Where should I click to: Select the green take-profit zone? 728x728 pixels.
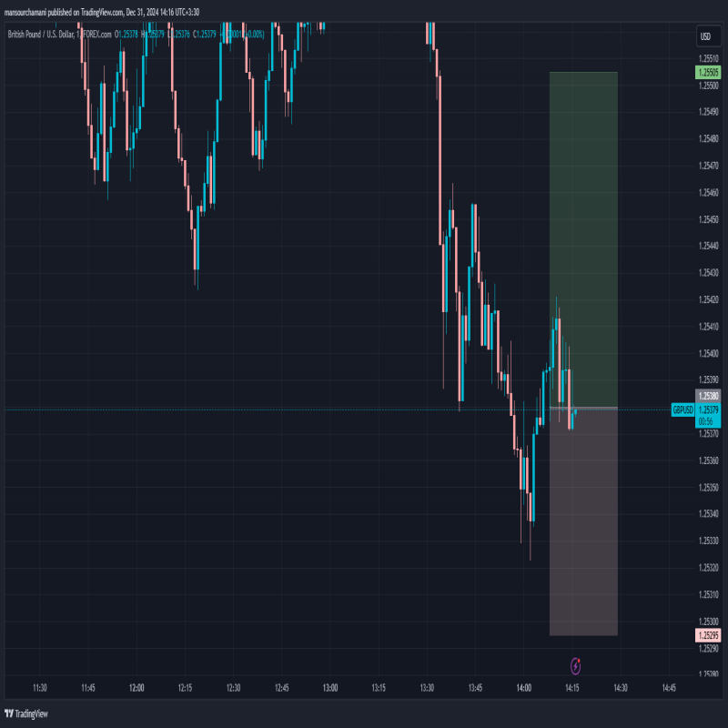click(x=583, y=238)
